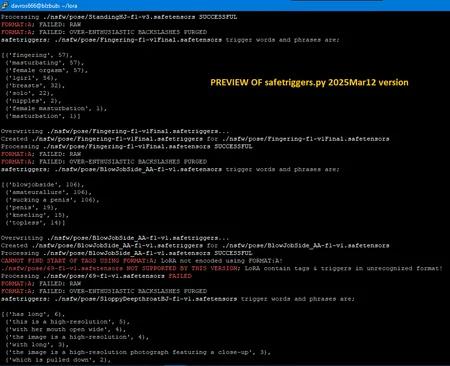Click the red NOT SUPPORTED BY THIS VERSION text

[x=182, y=268]
